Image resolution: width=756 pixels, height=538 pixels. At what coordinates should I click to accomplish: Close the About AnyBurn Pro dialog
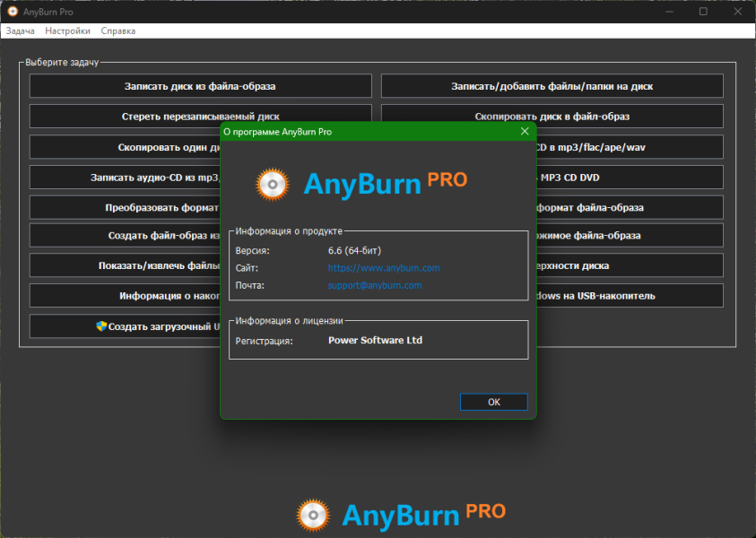tap(525, 131)
